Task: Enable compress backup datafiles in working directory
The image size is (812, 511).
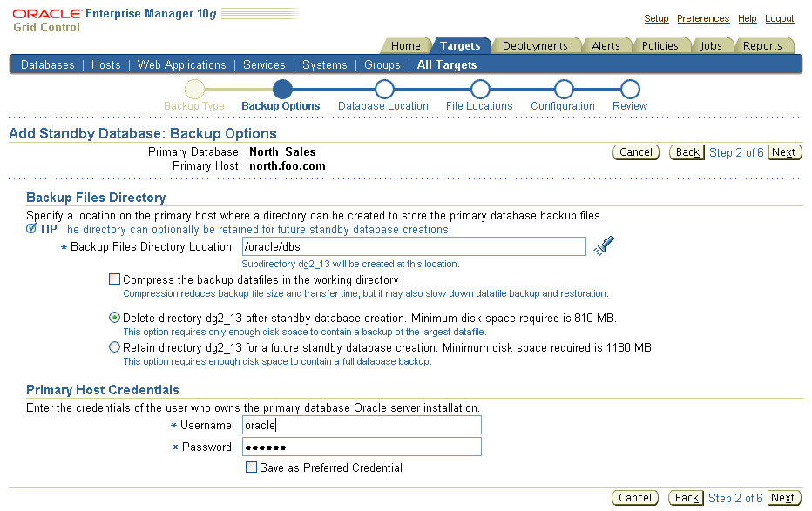Action: click(x=114, y=279)
